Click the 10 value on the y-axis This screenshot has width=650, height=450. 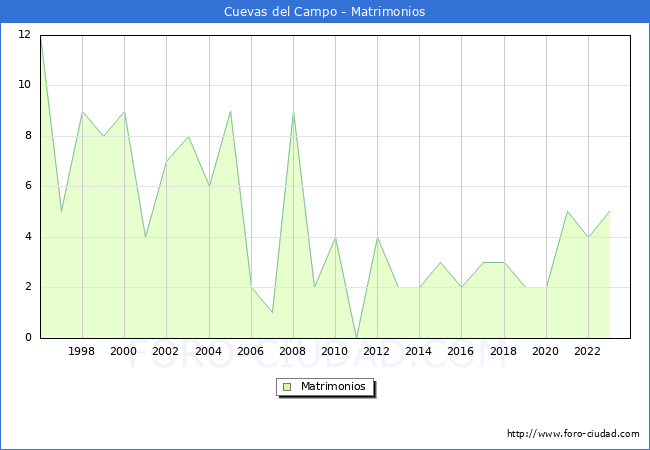[24, 85]
